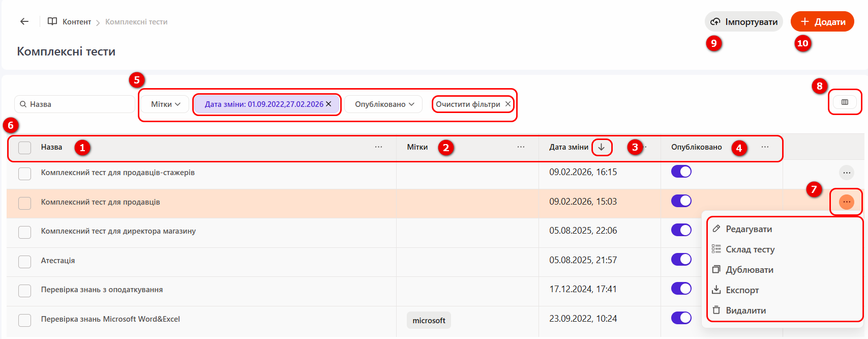Image resolution: width=868 pixels, height=339 pixels.
Task: Click the Назва search field
Action: [76, 104]
